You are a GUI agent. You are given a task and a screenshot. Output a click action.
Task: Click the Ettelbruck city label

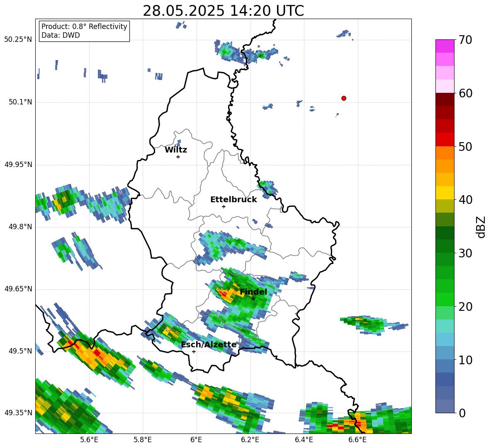[x=233, y=200]
